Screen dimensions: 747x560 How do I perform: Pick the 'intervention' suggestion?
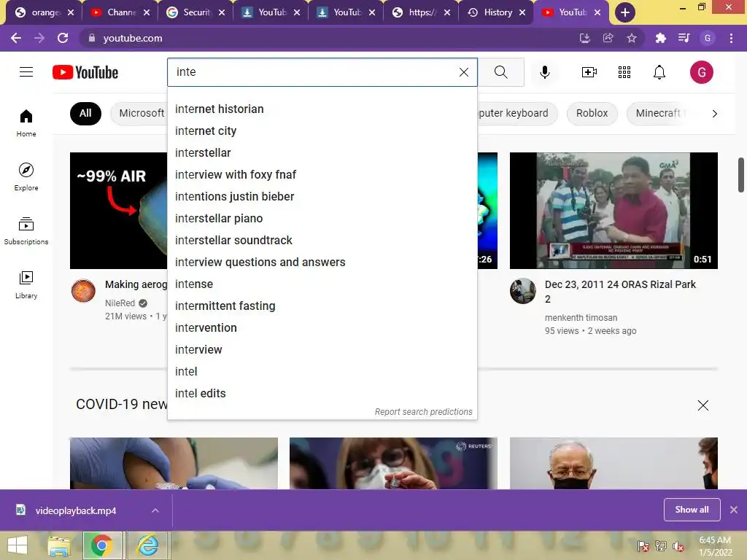tap(322, 328)
